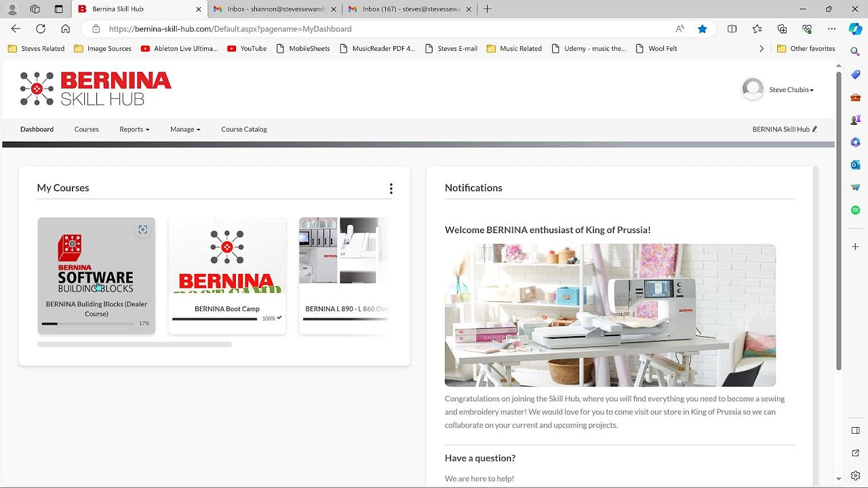Toggle the favorites star for this page
868x488 pixels.
703,28
